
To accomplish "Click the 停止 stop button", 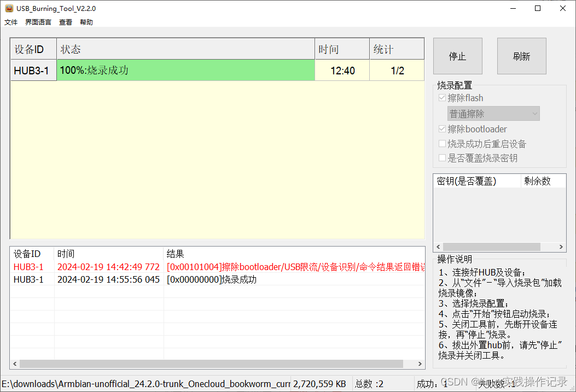I will tap(457, 56).
